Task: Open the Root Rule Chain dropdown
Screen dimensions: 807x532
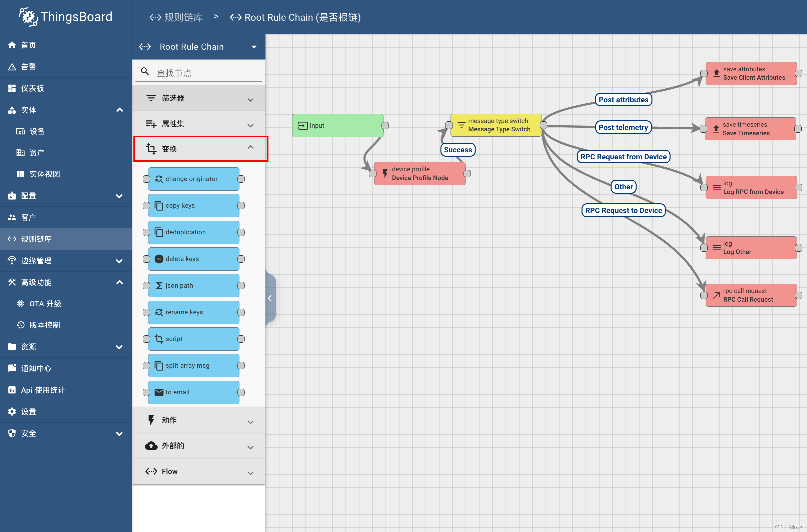Action: 254,47
